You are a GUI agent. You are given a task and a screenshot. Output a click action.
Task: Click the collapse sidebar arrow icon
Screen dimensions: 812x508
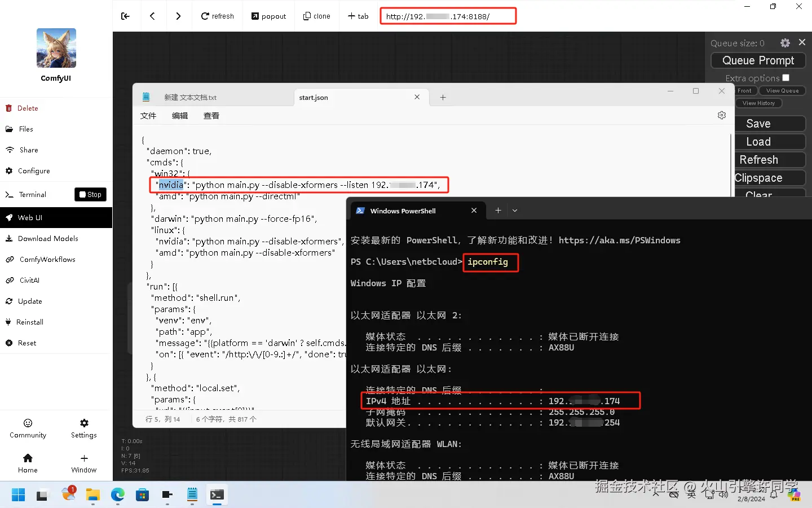coord(125,16)
